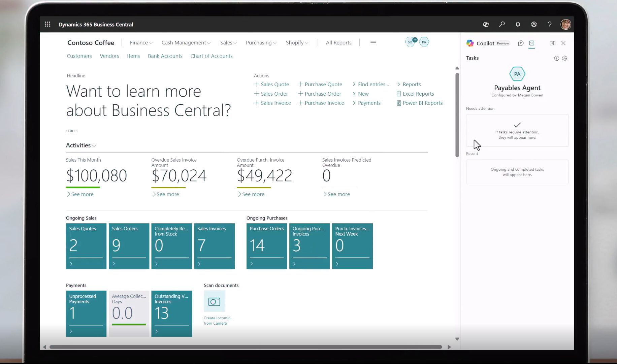
Task: Expand the Shopify menu
Action: [x=297, y=43]
